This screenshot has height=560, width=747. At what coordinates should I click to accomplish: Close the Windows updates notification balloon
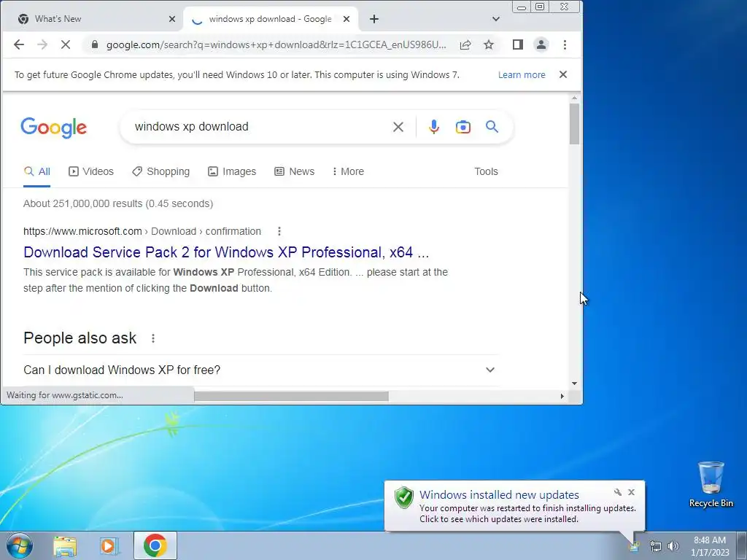[631, 492]
